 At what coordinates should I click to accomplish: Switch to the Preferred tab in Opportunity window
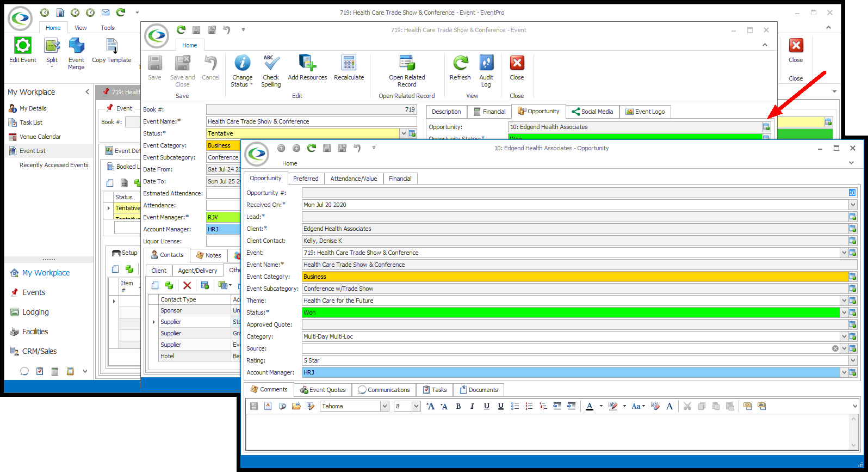306,179
